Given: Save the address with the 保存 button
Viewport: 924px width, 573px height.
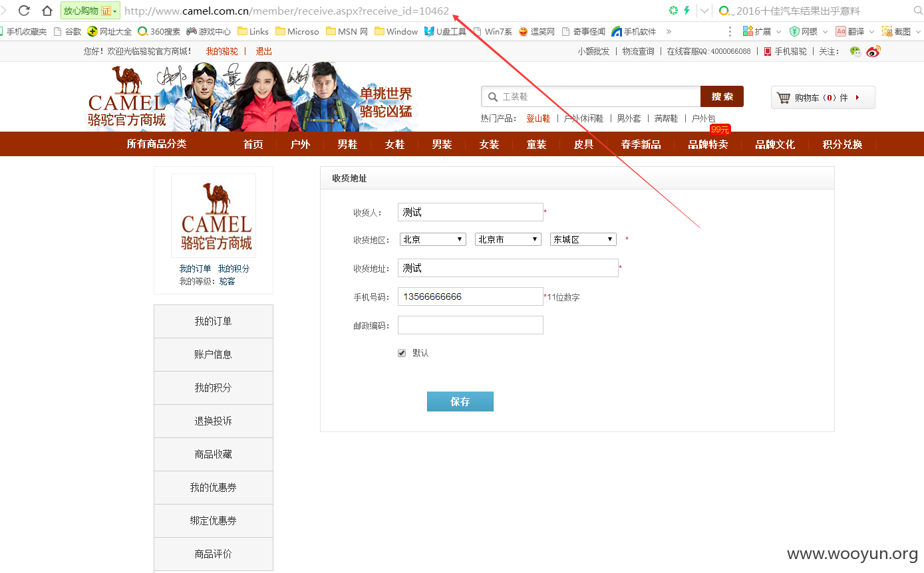Looking at the screenshot, I should (x=460, y=401).
